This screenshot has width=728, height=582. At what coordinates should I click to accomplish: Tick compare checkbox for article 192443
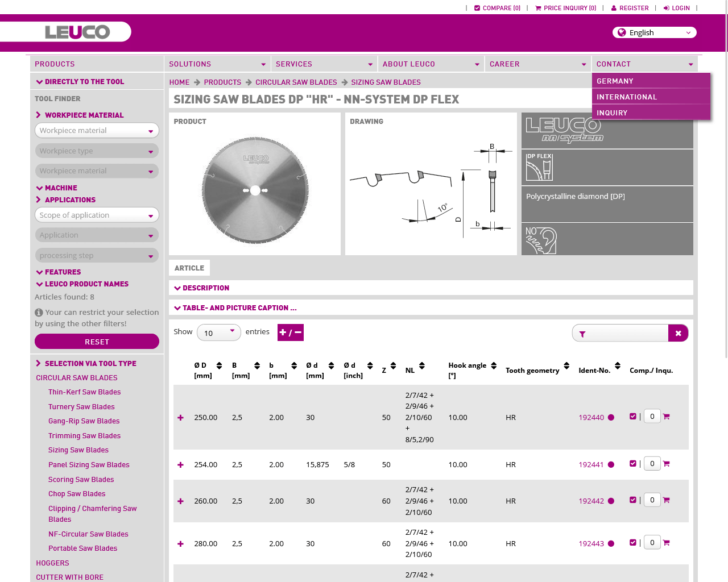click(x=633, y=543)
